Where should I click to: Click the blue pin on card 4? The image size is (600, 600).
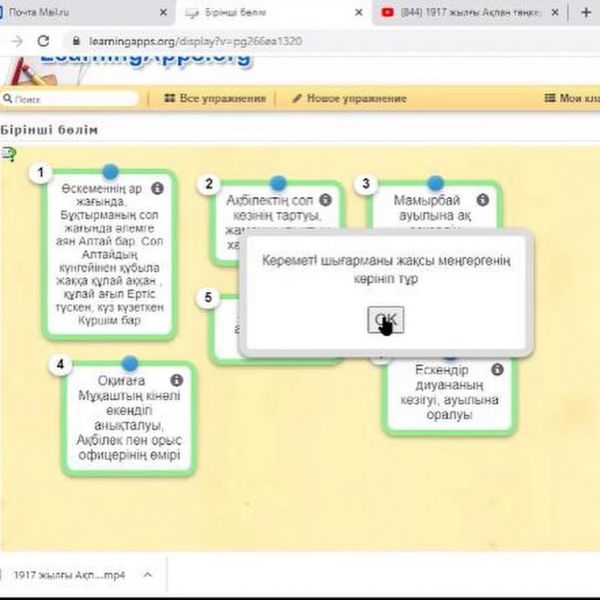click(x=130, y=363)
